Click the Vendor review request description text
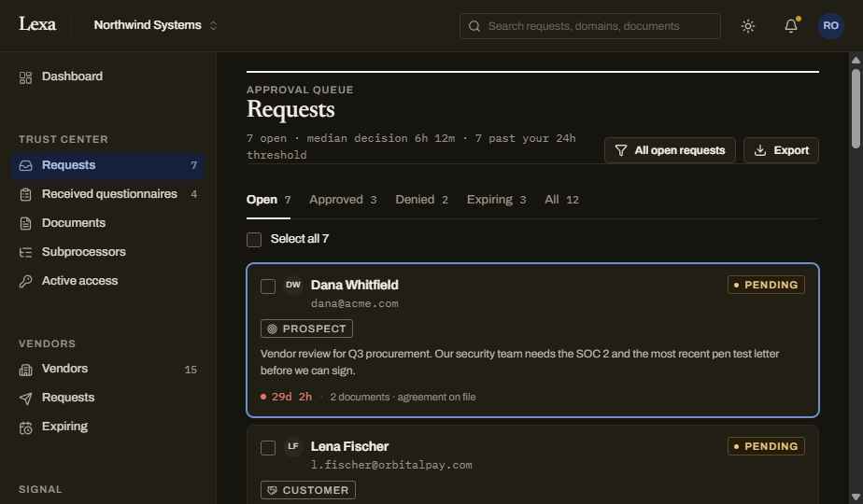863x504 pixels. (520, 362)
